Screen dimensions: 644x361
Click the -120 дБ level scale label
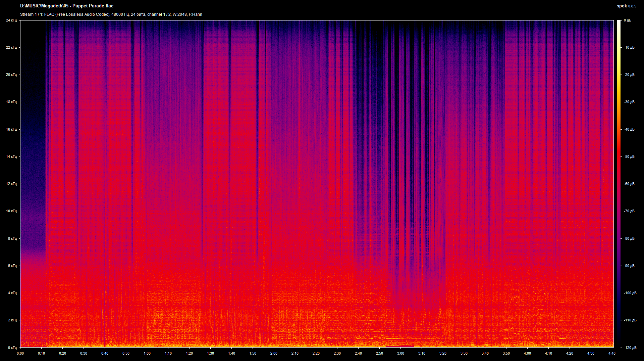(630, 348)
